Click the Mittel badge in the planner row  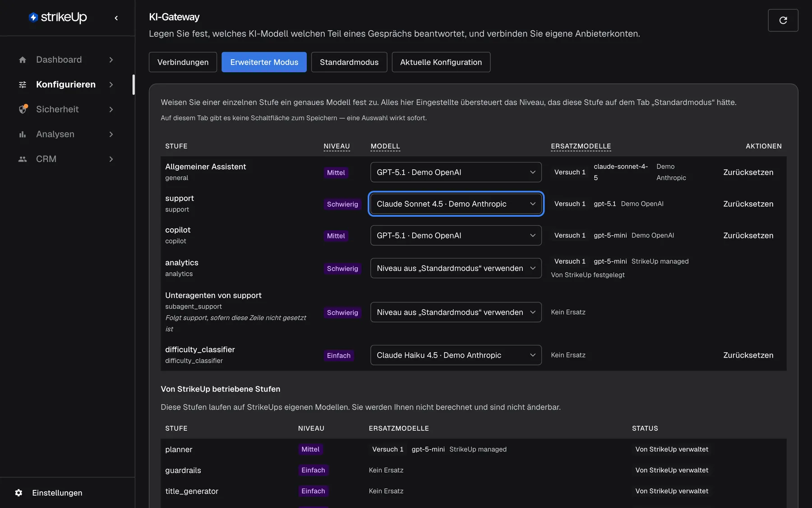tap(310, 449)
